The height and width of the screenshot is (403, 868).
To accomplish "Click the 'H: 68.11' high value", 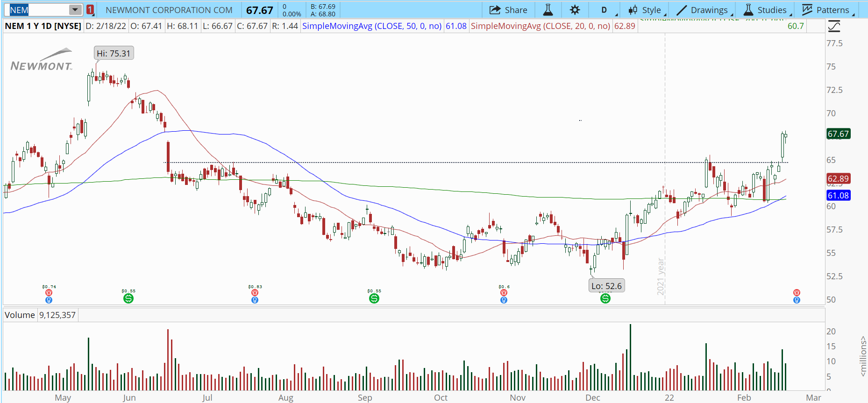I will [183, 26].
